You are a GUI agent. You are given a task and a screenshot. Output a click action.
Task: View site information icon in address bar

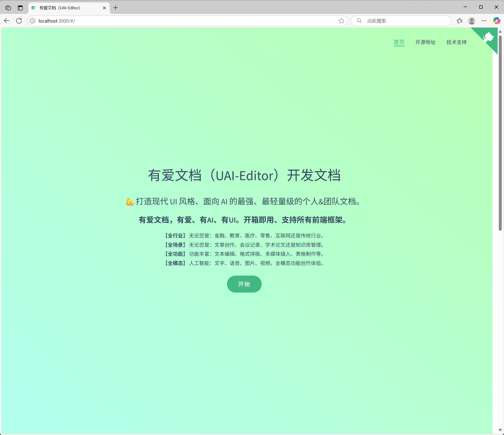(x=32, y=21)
